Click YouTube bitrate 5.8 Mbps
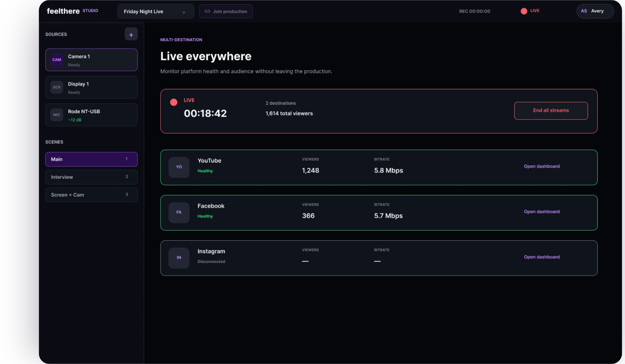The height and width of the screenshot is (364, 625). (389, 171)
